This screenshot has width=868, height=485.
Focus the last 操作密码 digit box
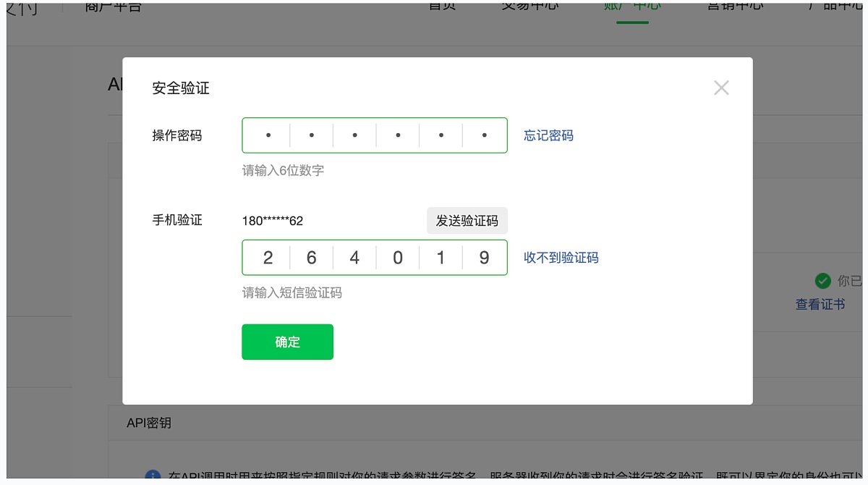coord(485,135)
